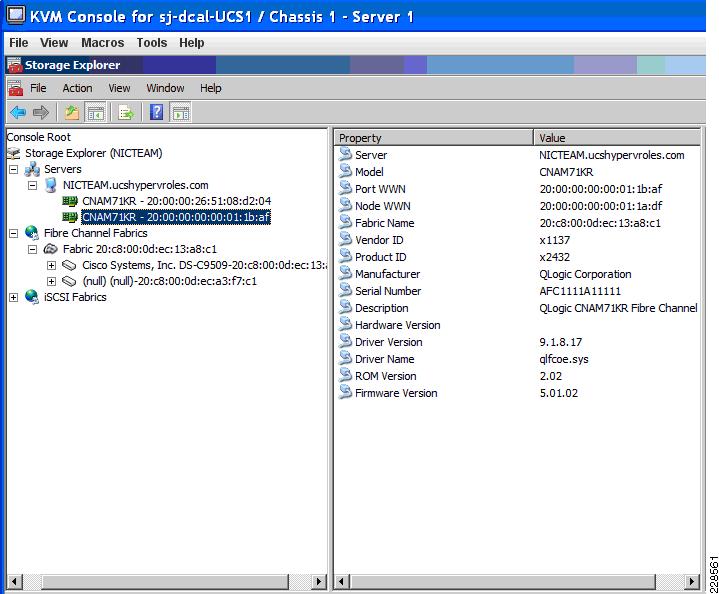Click the Vendor ID property icon
Viewport: 719px width, 594px height.
click(345, 239)
